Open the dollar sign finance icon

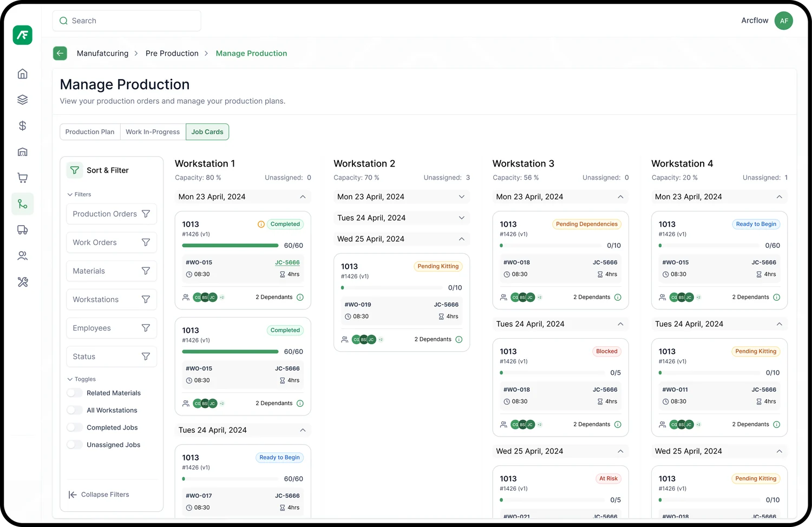click(x=22, y=126)
